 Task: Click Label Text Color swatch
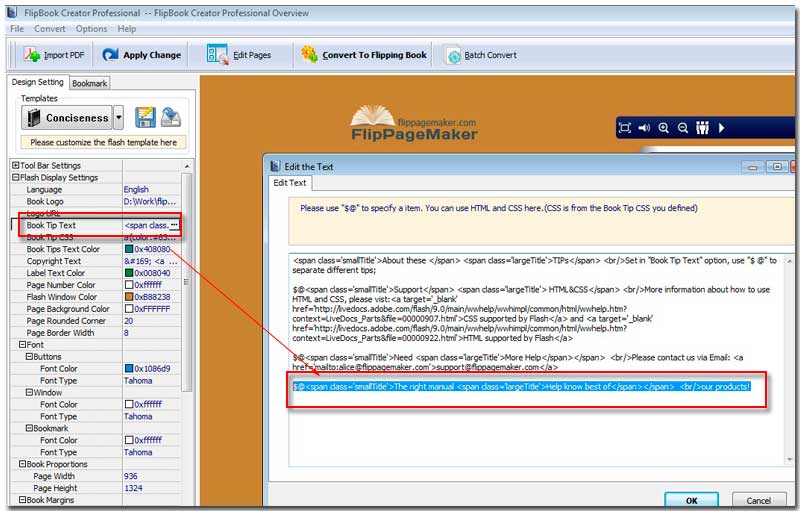pyautogui.click(x=129, y=273)
